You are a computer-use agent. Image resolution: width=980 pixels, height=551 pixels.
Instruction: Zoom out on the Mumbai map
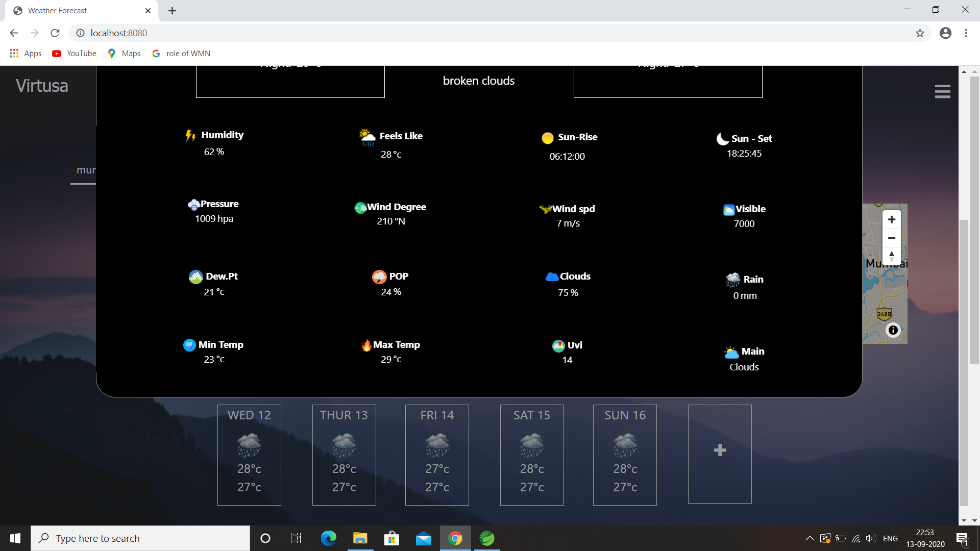(892, 238)
